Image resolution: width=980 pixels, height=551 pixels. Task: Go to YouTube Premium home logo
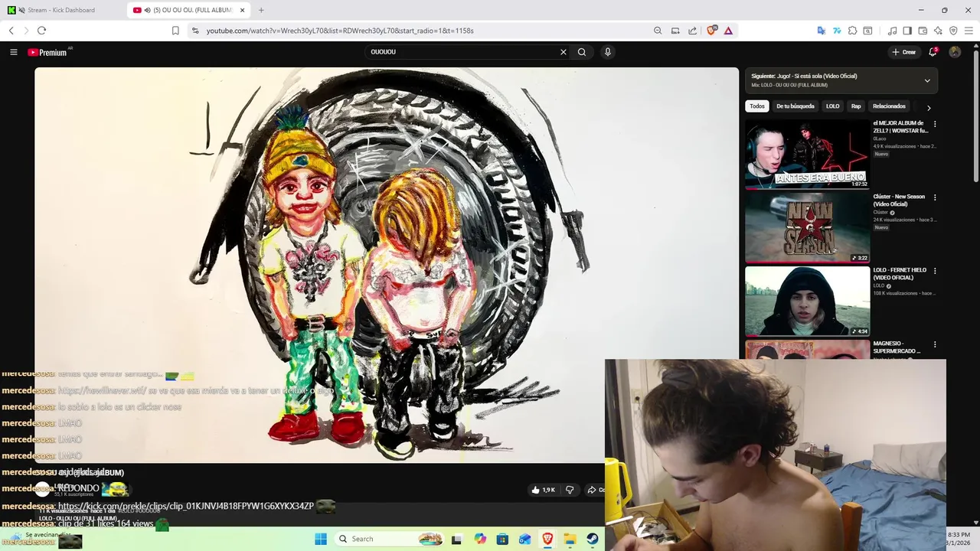[x=49, y=52]
